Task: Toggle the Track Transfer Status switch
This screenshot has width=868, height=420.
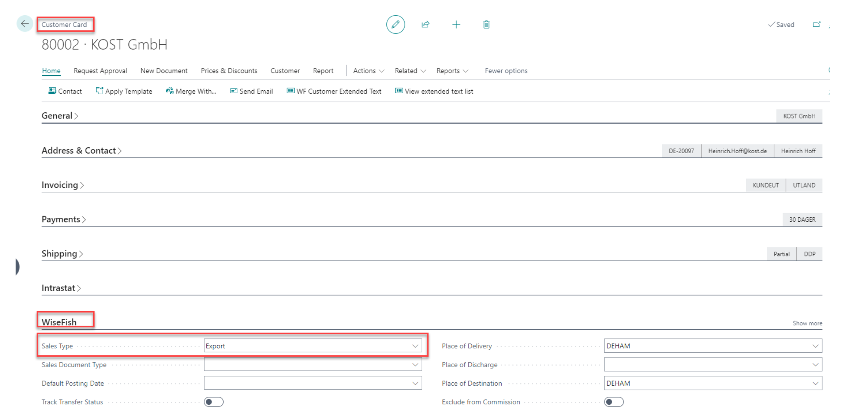Action: (x=214, y=402)
